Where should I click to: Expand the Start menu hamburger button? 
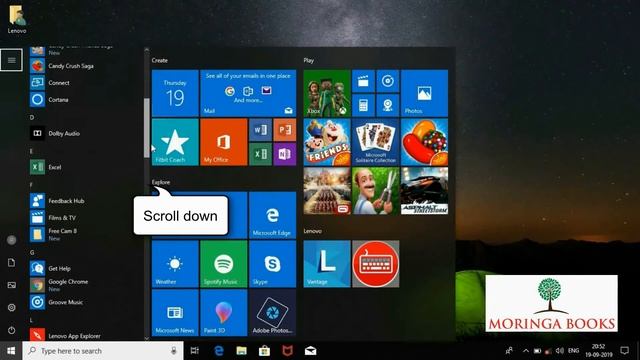point(11,60)
